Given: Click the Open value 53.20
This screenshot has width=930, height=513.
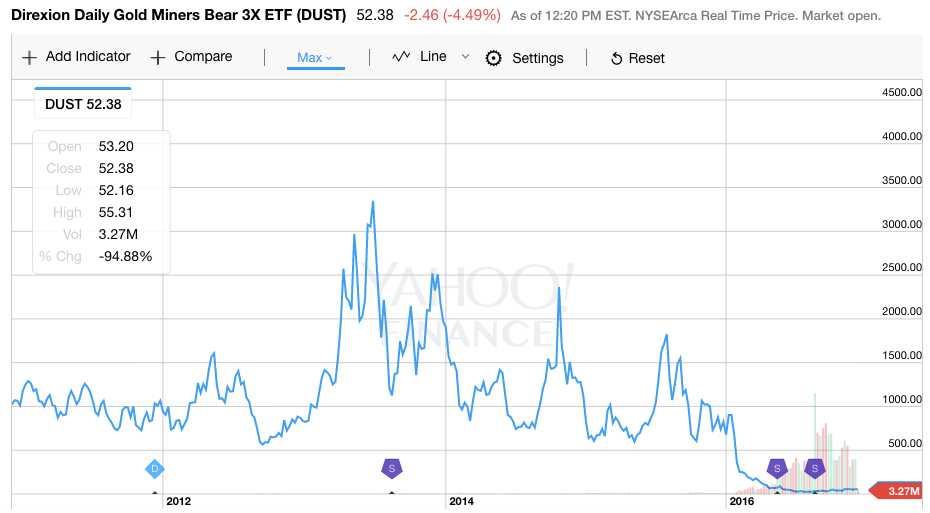Looking at the screenshot, I should (x=116, y=146).
